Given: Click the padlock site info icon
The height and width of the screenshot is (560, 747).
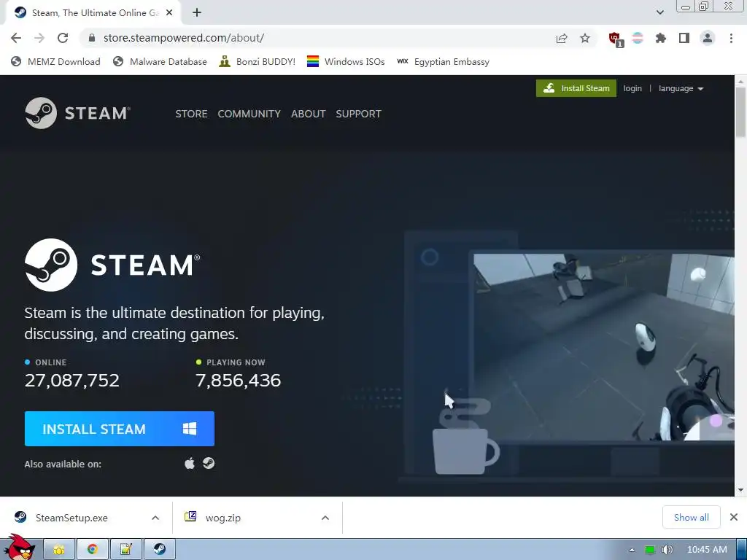Looking at the screenshot, I should (x=92, y=38).
